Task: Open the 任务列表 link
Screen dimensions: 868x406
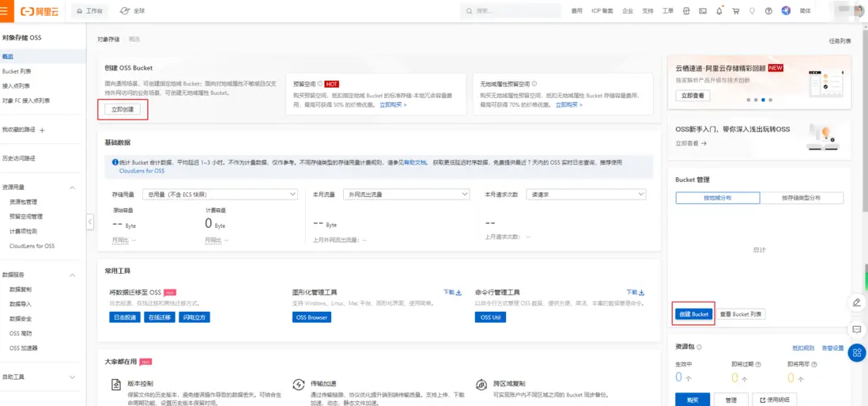Action: tap(840, 41)
